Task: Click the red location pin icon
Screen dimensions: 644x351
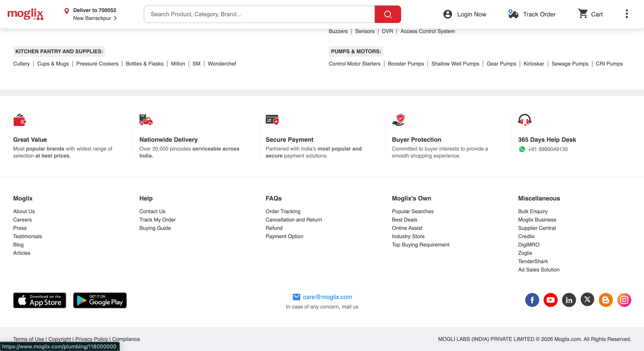Action: click(66, 11)
